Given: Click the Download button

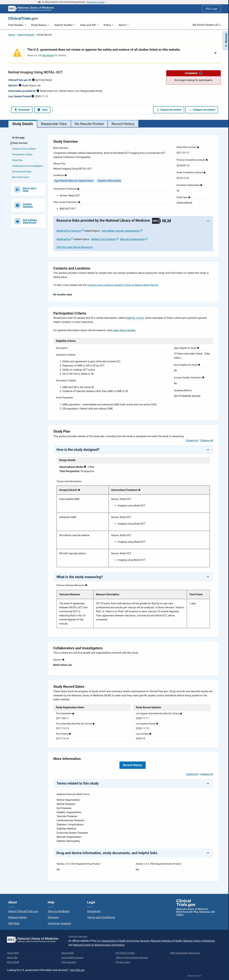Looking at the screenshot, I should (22, 109).
